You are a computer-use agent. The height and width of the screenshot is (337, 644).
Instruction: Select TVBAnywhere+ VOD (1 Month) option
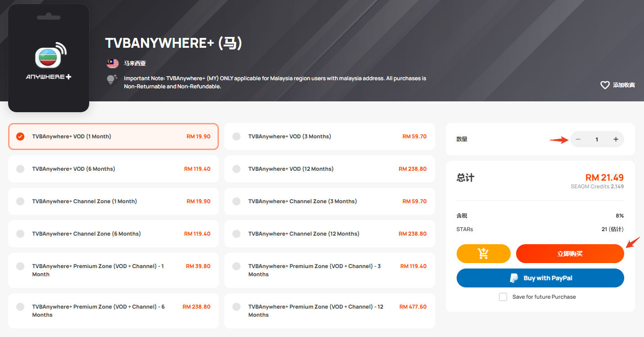pyautogui.click(x=113, y=137)
